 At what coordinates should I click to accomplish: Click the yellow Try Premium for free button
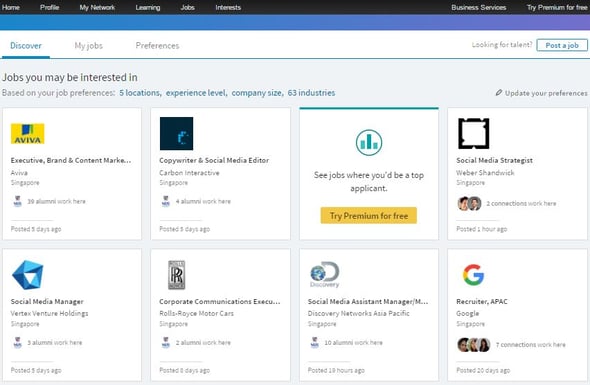click(x=369, y=215)
